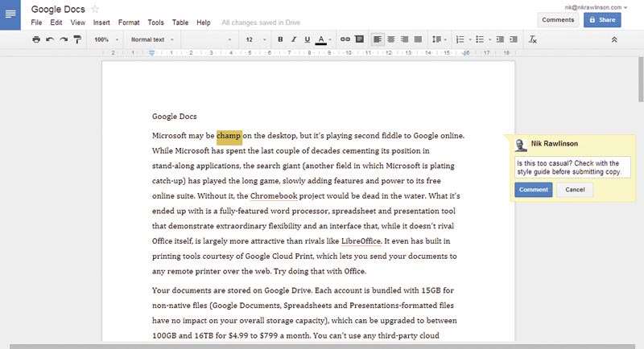Click the Clear formatting icon

[x=533, y=39]
